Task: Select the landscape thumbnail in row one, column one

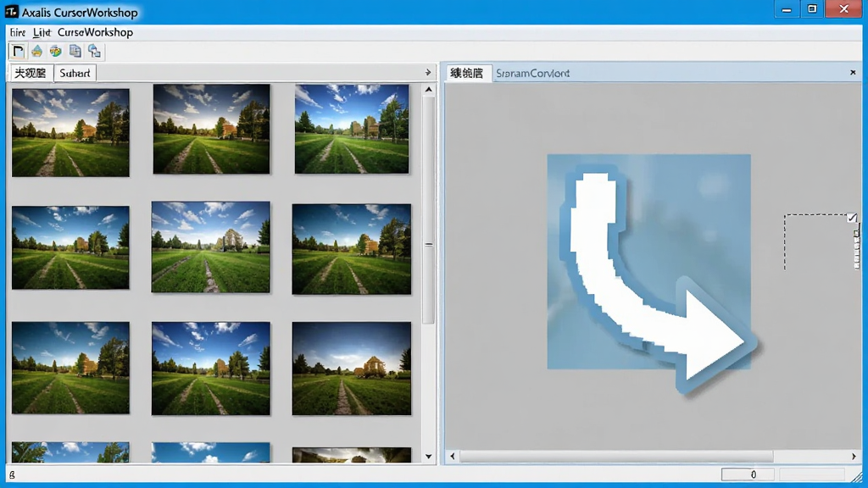Action: click(x=70, y=133)
